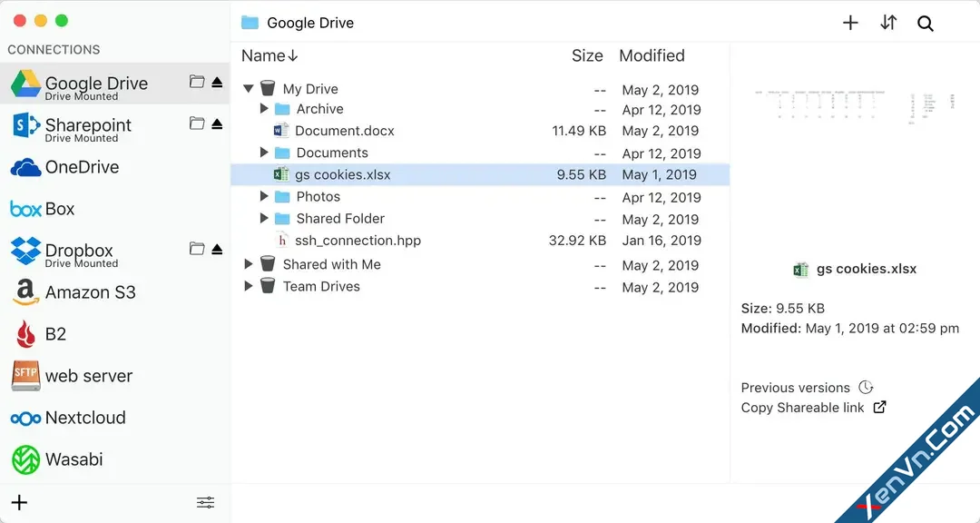The width and height of the screenshot is (980, 523).
Task: Open sidebar preferences sliders icon
Action: click(206, 502)
